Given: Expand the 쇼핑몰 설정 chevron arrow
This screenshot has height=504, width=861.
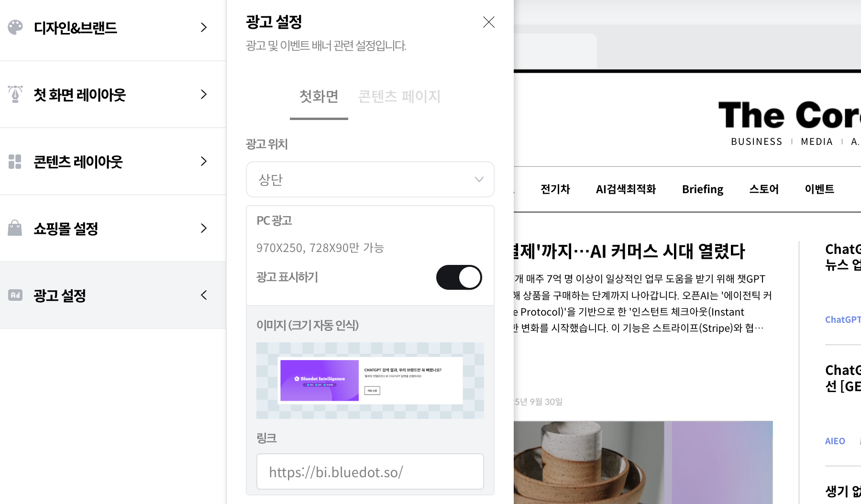Looking at the screenshot, I should point(204,228).
